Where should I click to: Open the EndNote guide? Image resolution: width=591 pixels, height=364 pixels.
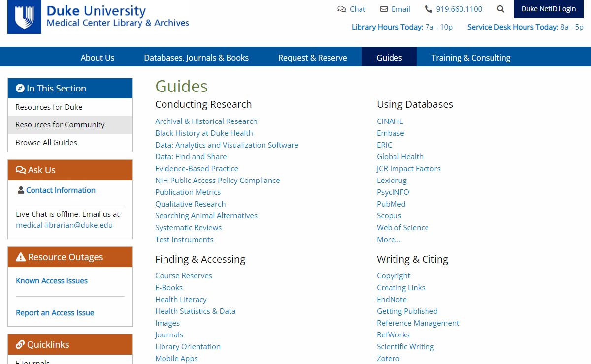pos(392,299)
